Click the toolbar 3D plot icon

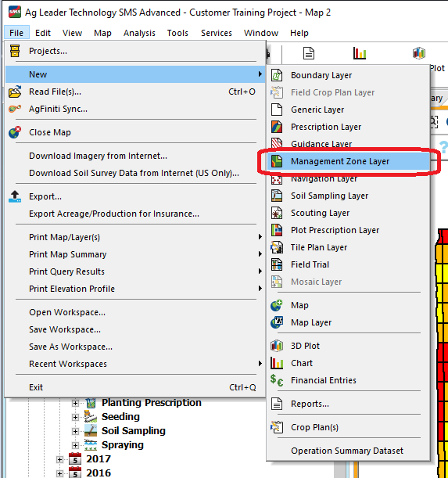419,53
